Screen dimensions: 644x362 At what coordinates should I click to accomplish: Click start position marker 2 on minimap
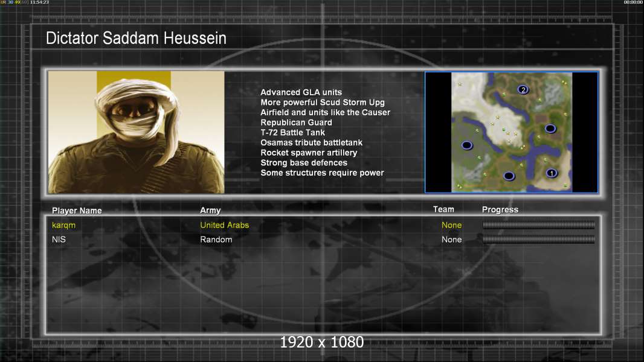point(523,89)
